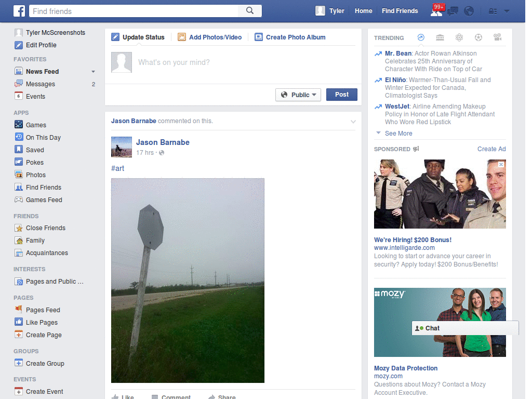Open Jason Barnabe's profile name link
The image size is (532, 399).
click(163, 142)
